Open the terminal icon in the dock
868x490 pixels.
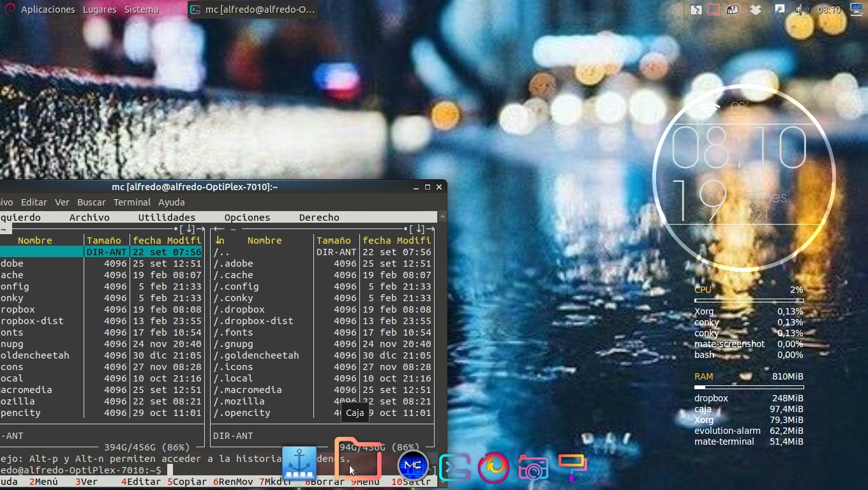click(454, 468)
